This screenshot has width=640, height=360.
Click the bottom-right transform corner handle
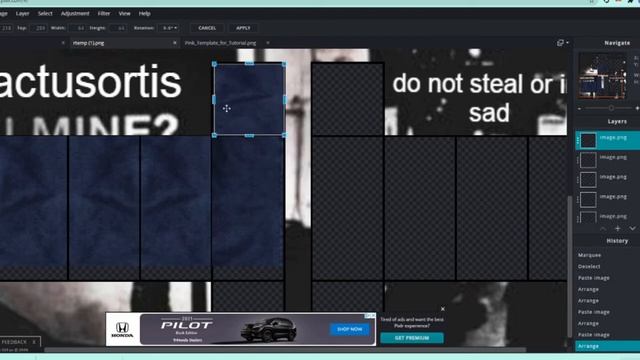pyautogui.click(x=284, y=135)
